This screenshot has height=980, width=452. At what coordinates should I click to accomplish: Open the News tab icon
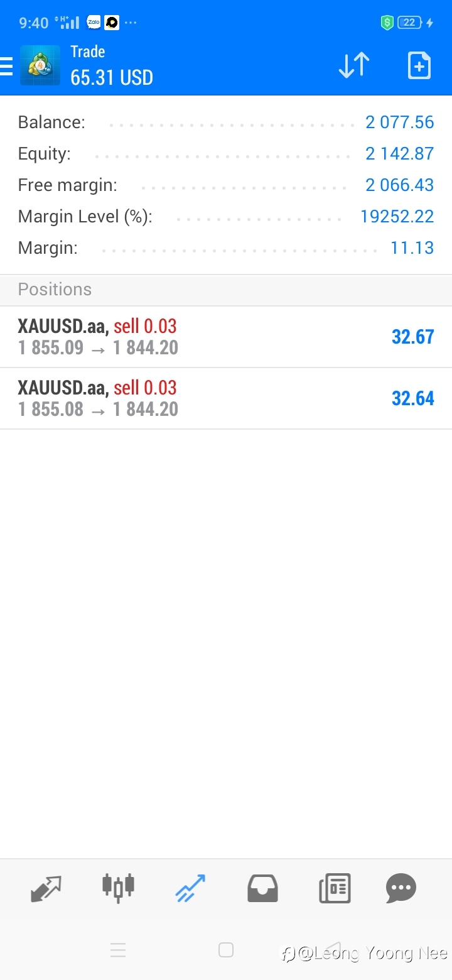pos(335,888)
